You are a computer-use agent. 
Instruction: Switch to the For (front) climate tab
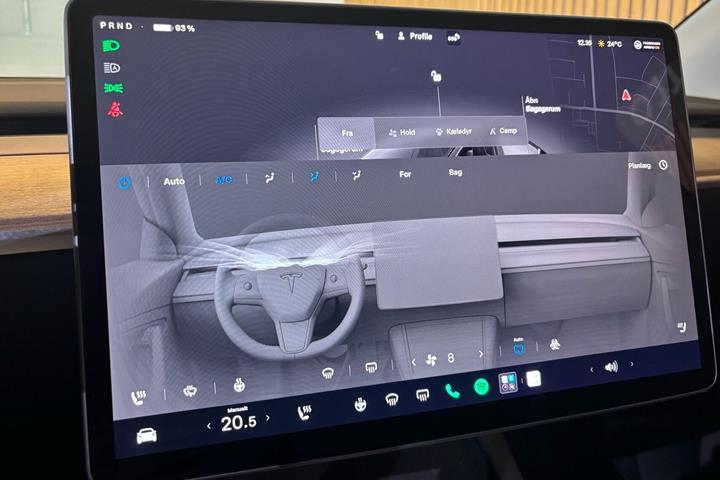click(405, 174)
